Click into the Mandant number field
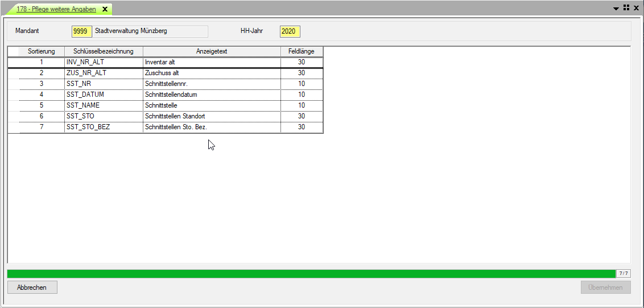Screen dimensions: 644x308 (81, 31)
